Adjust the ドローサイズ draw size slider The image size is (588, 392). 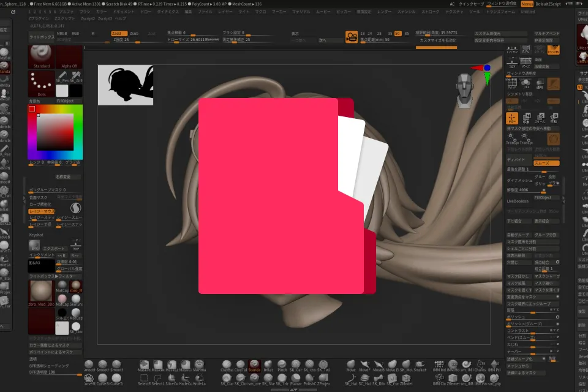pos(193,40)
